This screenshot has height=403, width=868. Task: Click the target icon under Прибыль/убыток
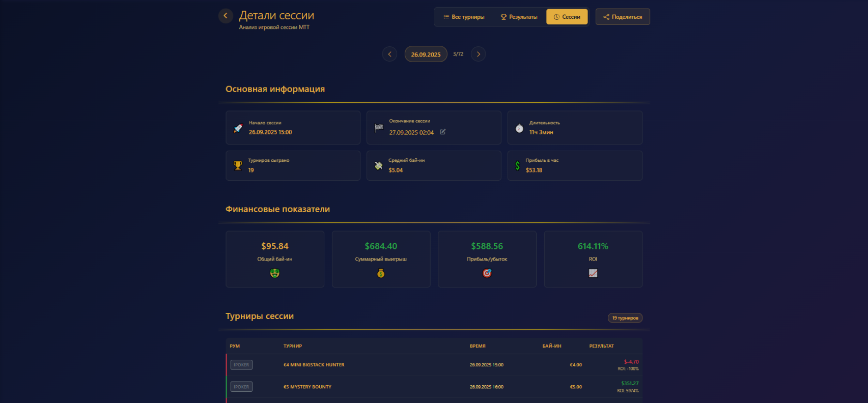(487, 273)
